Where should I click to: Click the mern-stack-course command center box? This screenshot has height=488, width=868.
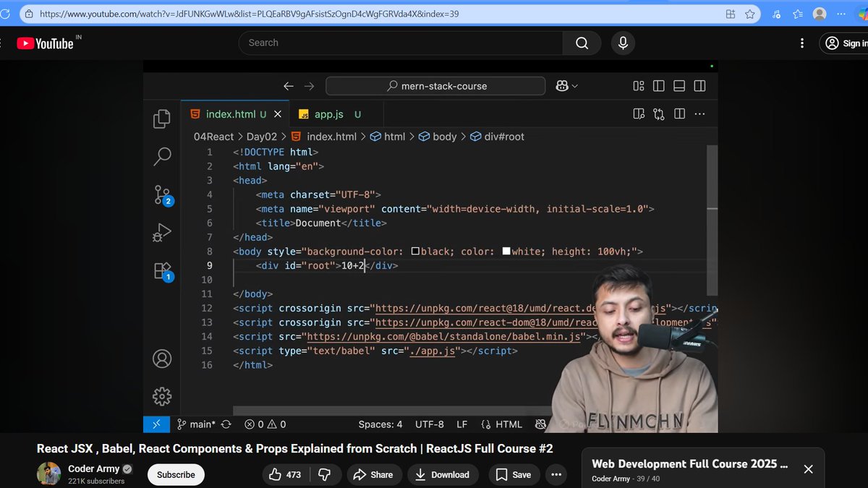(x=435, y=86)
